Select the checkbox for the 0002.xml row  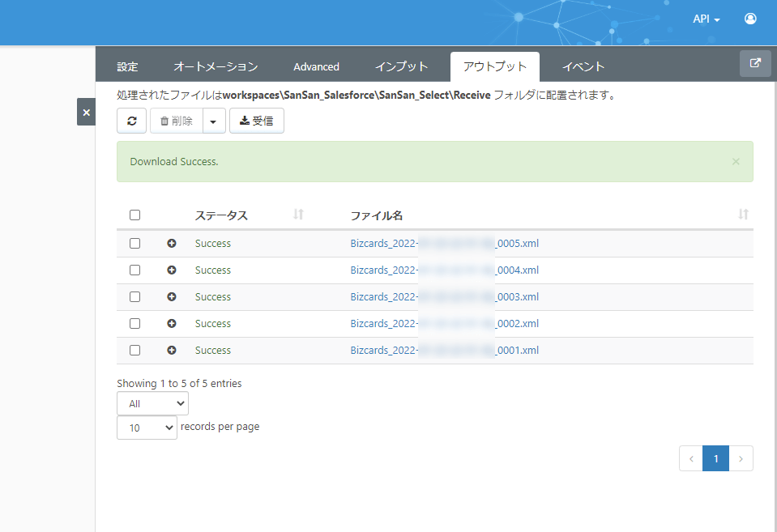(135, 324)
